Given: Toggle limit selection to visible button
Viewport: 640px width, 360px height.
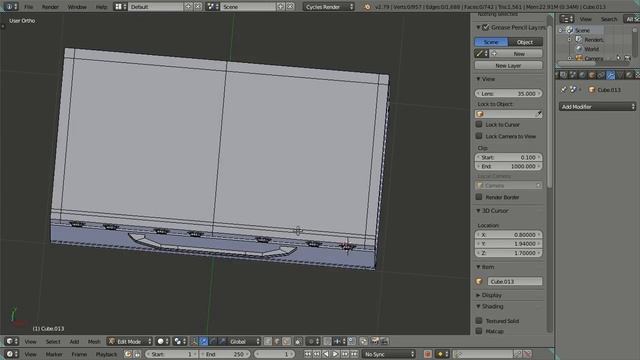Looking at the screenshot, I should click(299, 341).
